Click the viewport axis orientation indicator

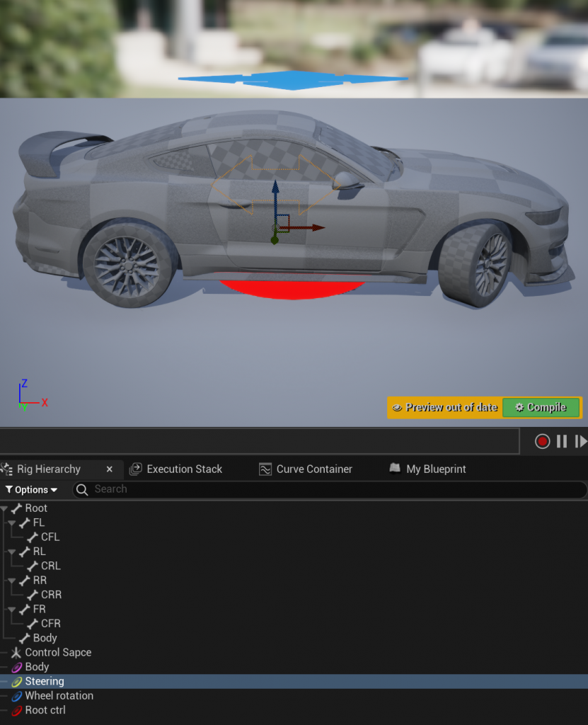point(32,396)
